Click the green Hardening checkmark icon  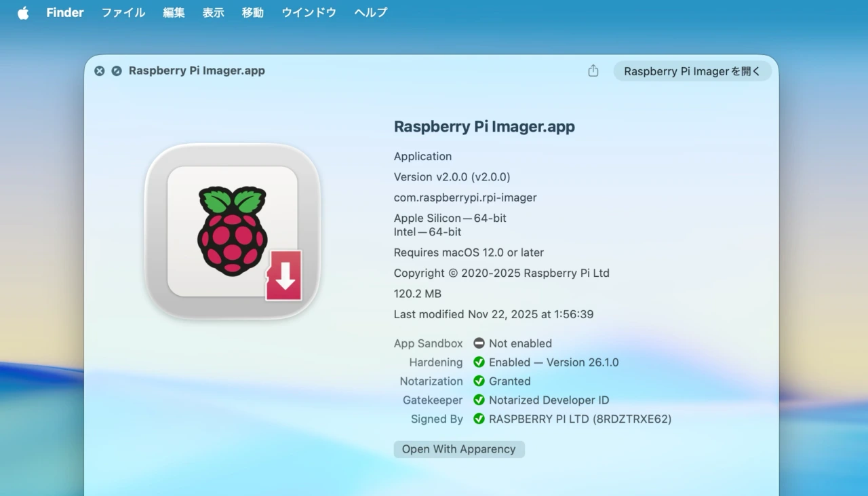479,362
